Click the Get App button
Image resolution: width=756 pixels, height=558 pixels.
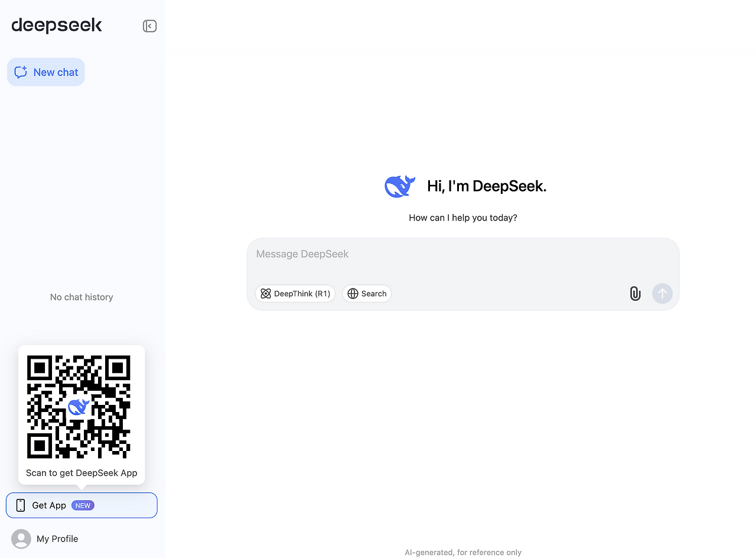point(82,505)
